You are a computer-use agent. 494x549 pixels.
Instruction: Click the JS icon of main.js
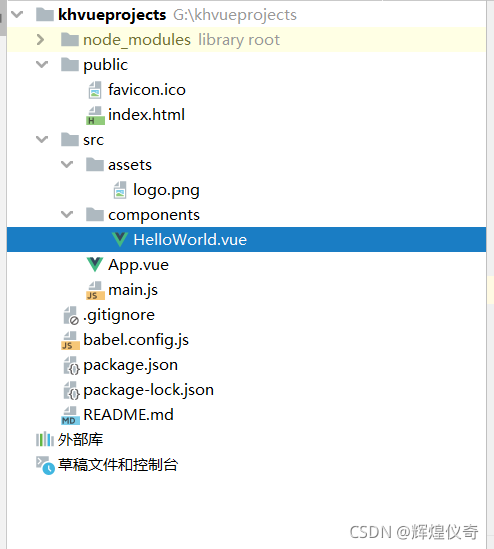(x=95, y=290)
